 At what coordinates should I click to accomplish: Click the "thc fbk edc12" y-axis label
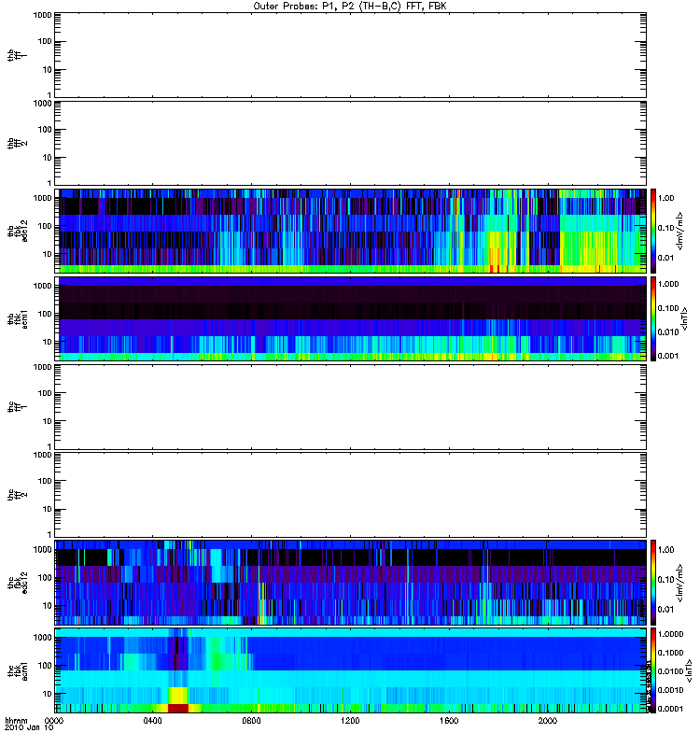(x=18, y=583)
